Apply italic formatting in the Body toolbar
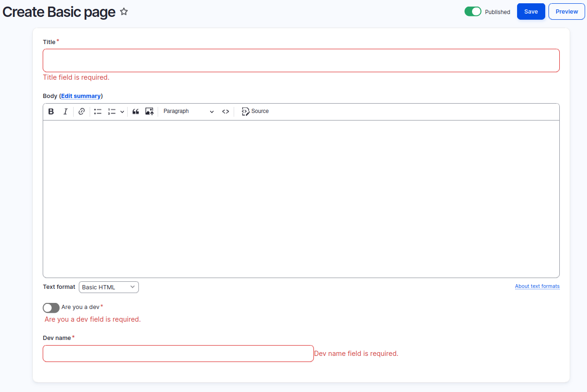 tap(66, 112)
